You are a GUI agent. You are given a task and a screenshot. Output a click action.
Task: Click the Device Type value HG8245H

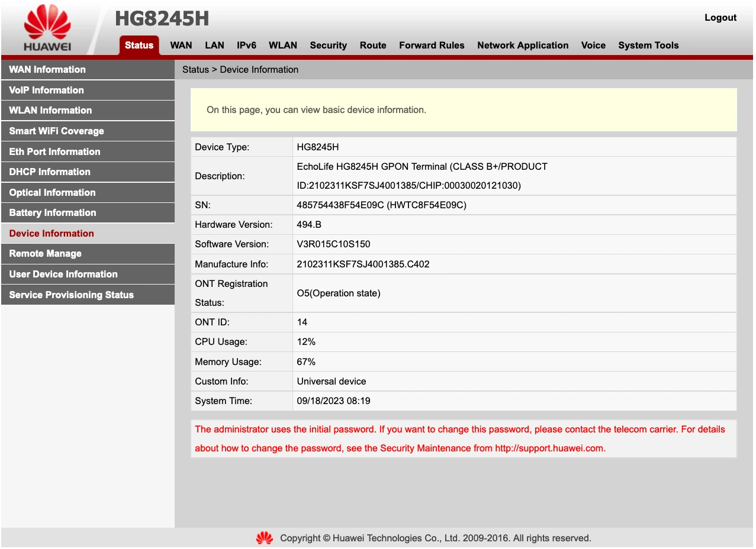(318, 147)
